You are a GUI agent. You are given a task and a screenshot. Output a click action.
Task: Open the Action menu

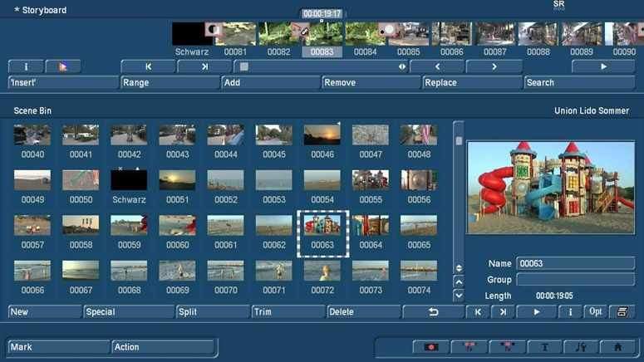pyautogui.click(x=163, y=347)
